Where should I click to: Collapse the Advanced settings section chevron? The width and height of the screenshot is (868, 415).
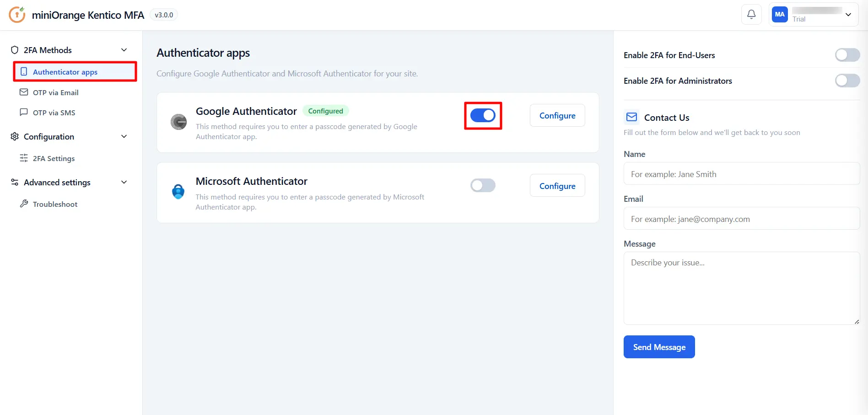124,182
